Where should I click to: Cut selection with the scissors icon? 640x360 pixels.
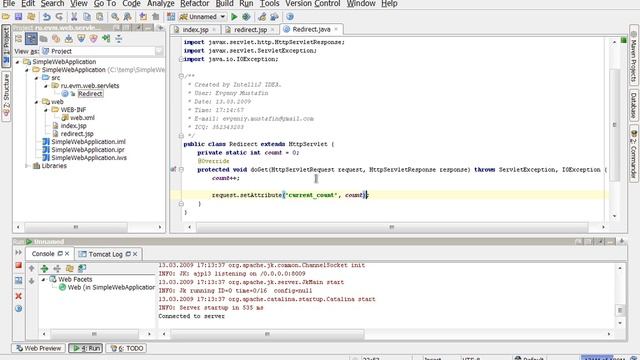click(74, 17)
